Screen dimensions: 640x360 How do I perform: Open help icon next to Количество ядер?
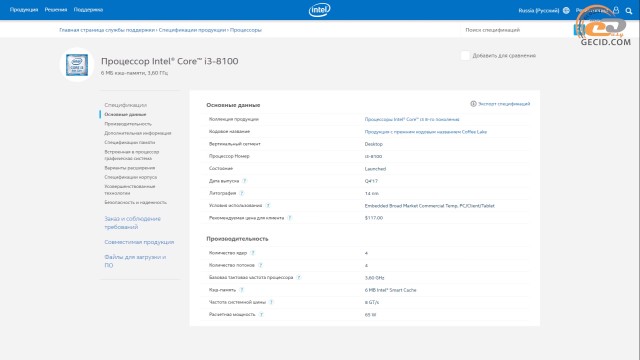click(x=253, y=253)
